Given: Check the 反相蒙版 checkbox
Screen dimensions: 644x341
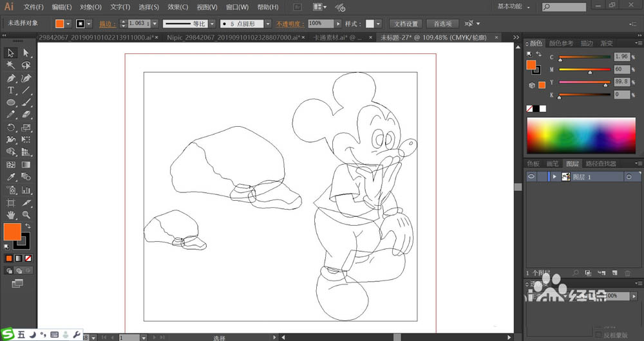Looking at the screenshot, I should pos(599,336).
